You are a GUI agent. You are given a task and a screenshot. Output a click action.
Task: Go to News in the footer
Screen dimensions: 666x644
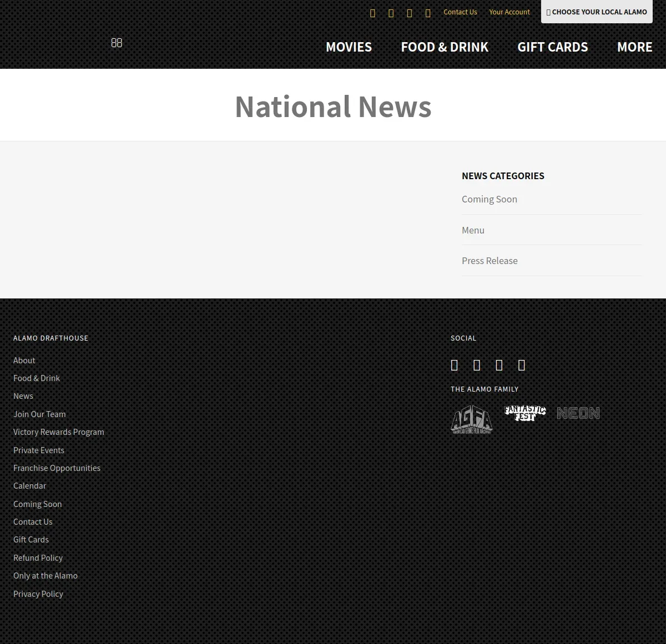[23, 396]
